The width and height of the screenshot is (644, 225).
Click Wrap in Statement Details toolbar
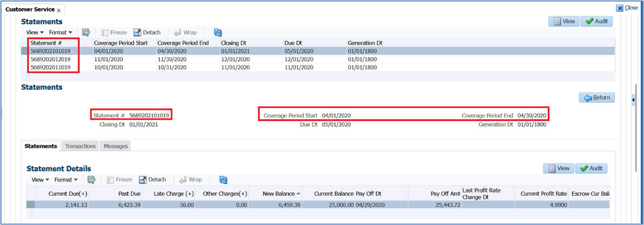190,180
